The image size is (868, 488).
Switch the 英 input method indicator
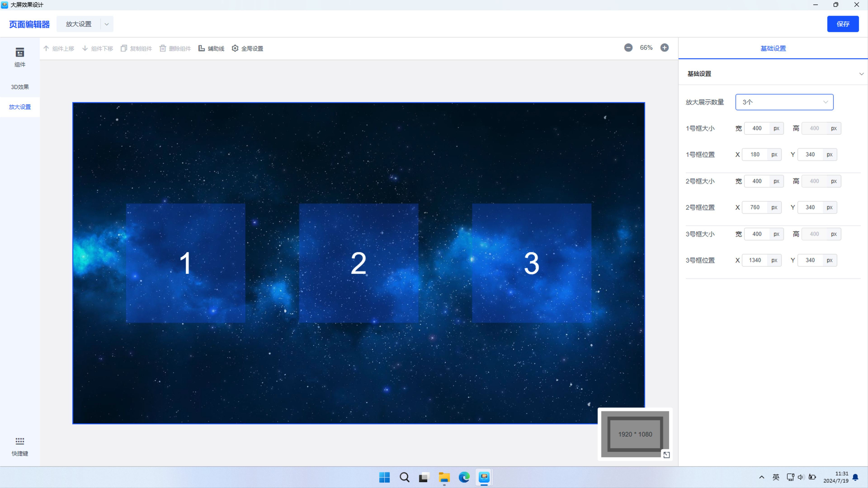pyautogui.click(x=776, y=477)
